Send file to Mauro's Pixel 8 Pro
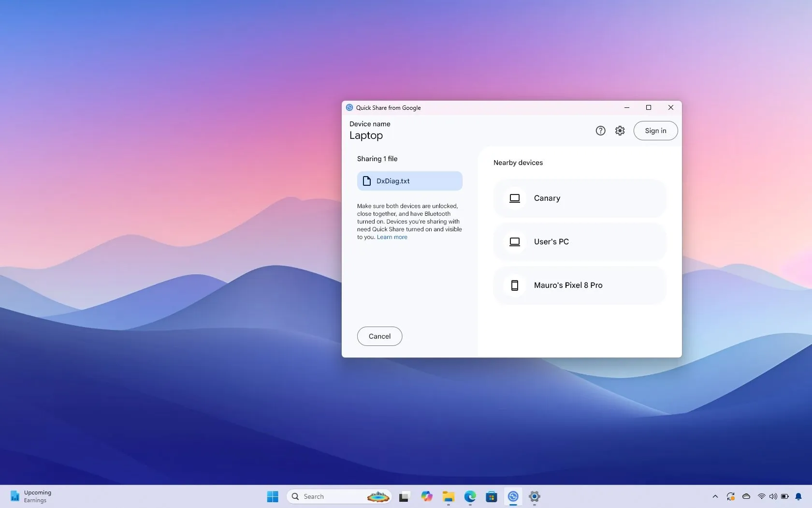Image resolution: width=812 pixels, height=508 pixels. pyautogui.click(x=580, y=285)
